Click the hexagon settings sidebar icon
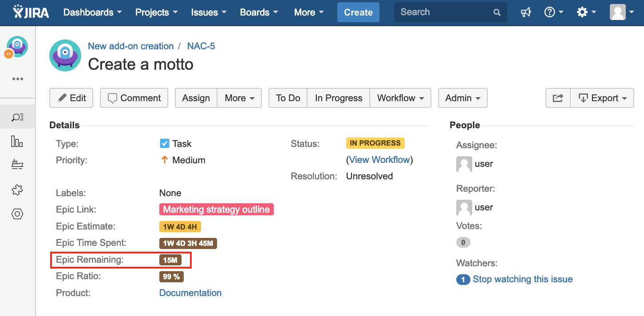This screenshot has height=316, width=644. (17, 214)
